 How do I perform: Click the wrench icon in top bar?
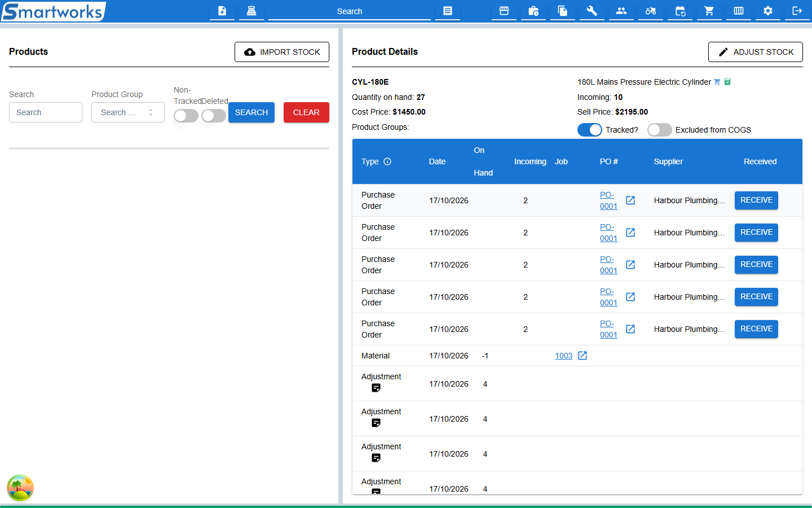pos(592,11)
